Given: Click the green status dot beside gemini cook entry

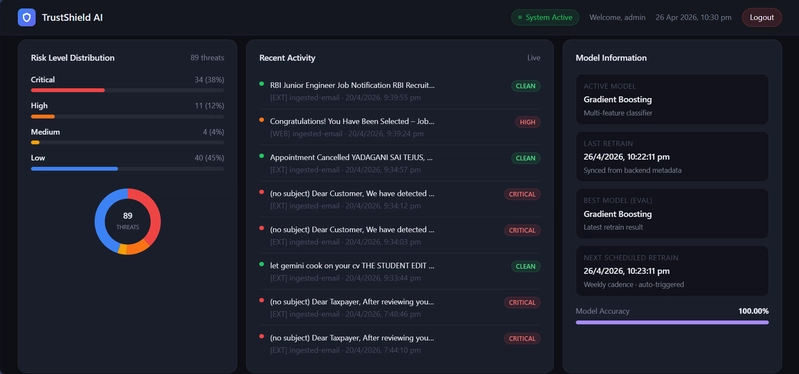Looking at the screenshot, I should click(x=261, y=264).
